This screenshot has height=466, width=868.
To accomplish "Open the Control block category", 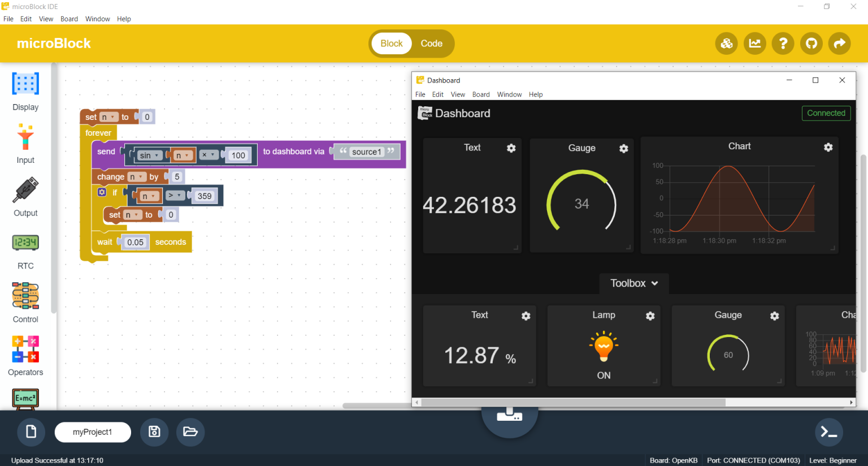I will [25, 303].
